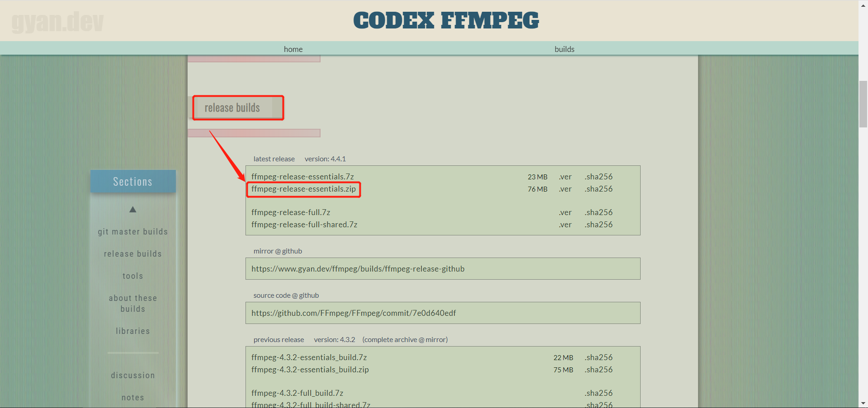Open .sha256 for release-full.7z
This screenshot has height=408, width=868.
pyautogui.click(x=599, y=212)
